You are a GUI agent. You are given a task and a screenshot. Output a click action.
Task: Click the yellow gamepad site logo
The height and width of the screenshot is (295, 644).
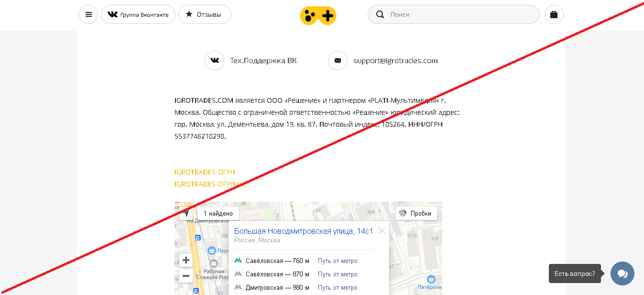(318, 15)
